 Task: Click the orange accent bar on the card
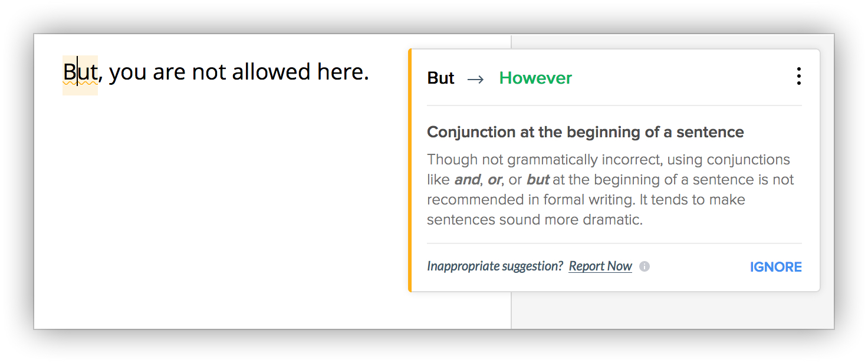410,170
